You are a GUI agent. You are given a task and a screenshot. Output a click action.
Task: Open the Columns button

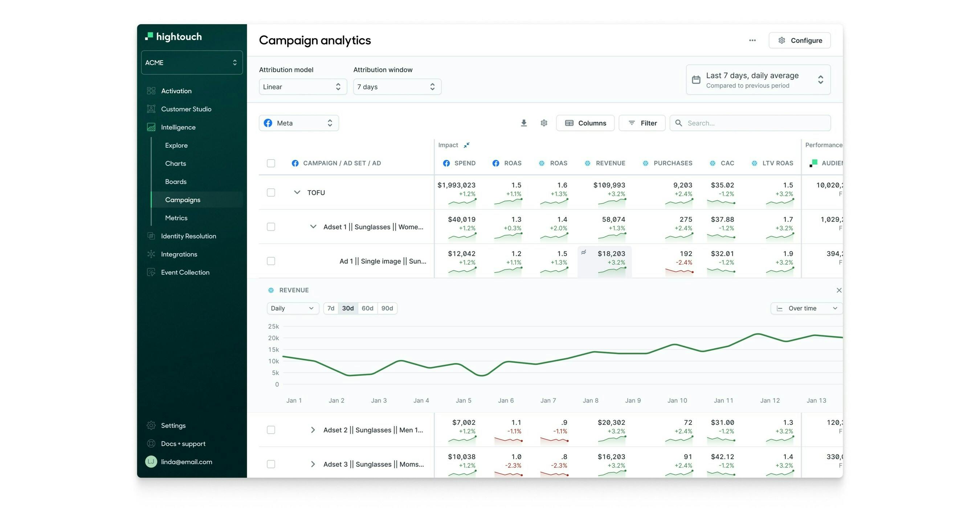pos(585,123)
